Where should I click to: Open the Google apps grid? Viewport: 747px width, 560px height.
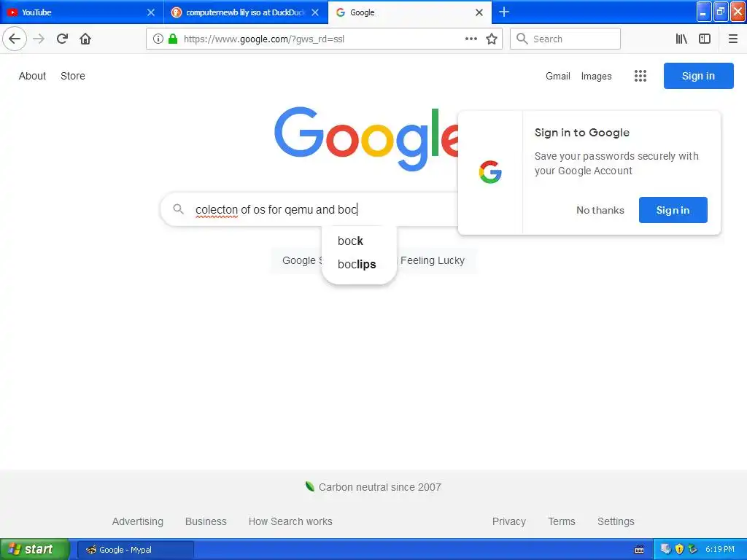pos(640,76)
